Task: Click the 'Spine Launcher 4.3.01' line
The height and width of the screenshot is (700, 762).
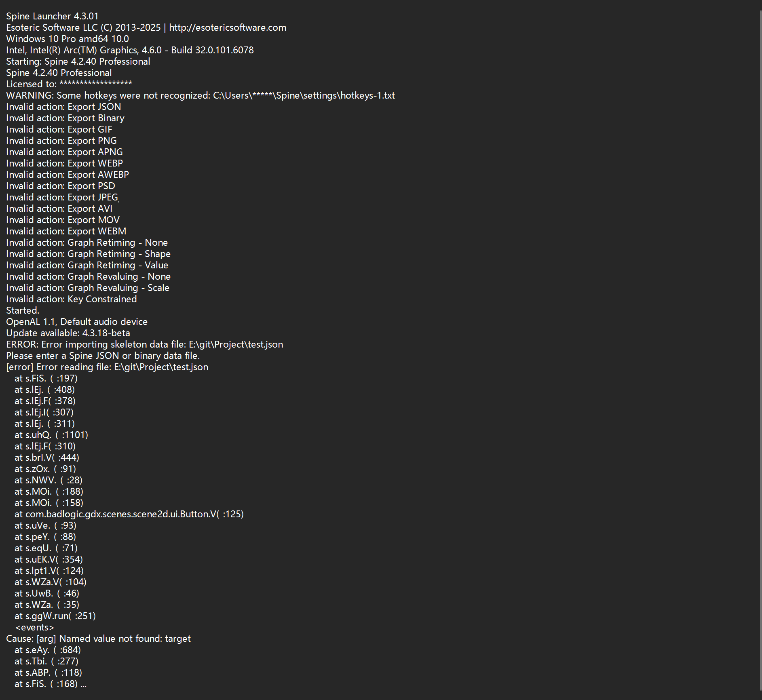Action: 52,16
